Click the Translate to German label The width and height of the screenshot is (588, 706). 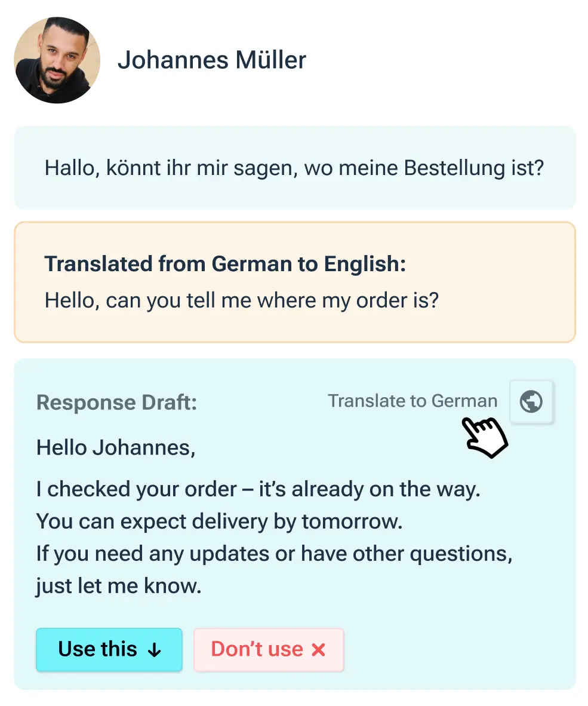[412, 401]
